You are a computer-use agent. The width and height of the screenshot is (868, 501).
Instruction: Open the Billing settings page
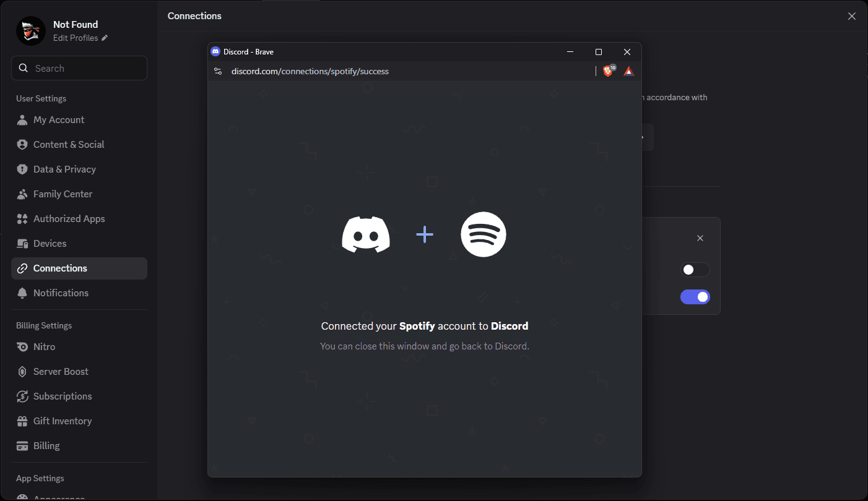pos(46,445)
